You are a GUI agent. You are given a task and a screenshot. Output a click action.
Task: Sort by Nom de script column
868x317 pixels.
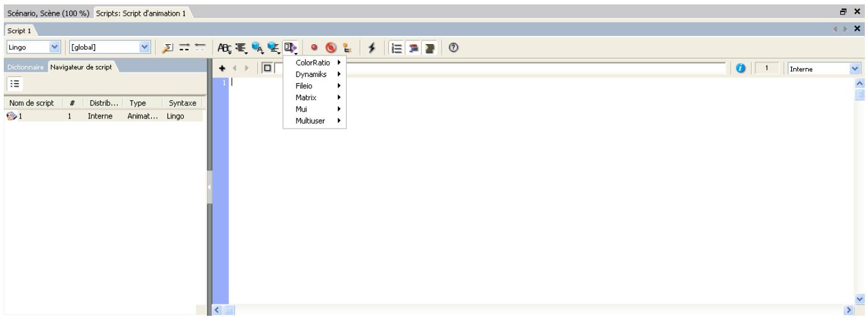pos(31,103)
